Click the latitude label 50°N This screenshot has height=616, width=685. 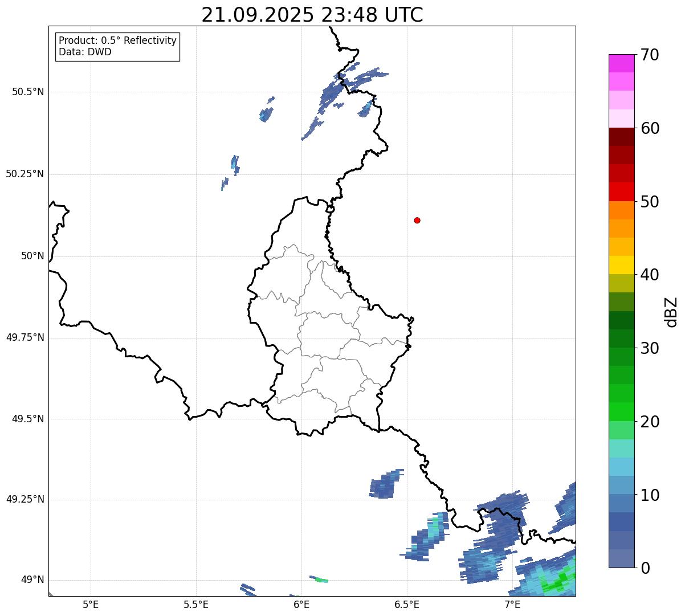click(x=32, y=256)
